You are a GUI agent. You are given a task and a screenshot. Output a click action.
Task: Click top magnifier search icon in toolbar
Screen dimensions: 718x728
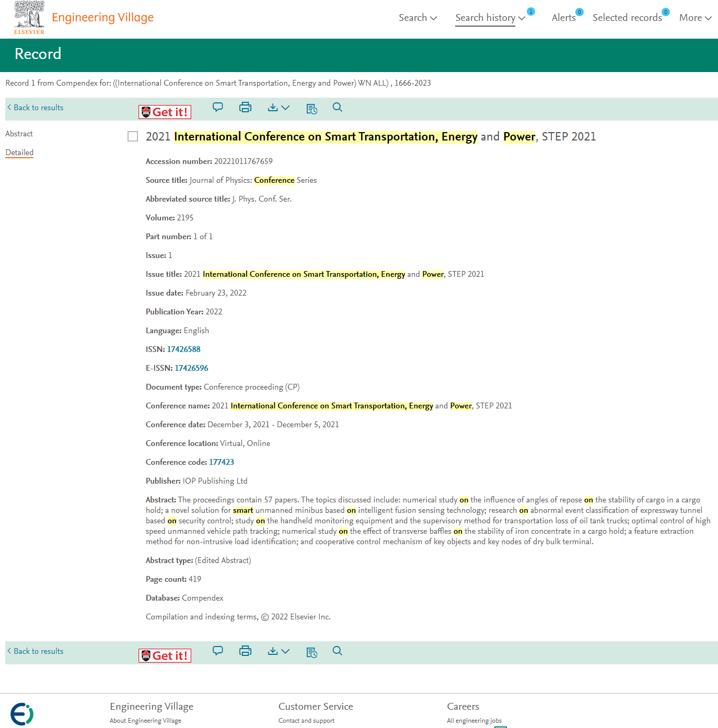(x=338, y=107)
